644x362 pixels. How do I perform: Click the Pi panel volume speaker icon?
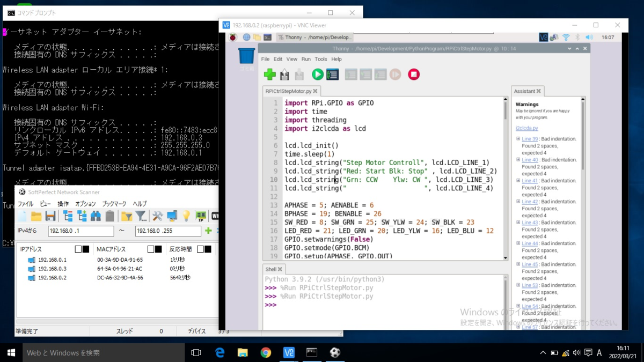(x=589, y=38)
